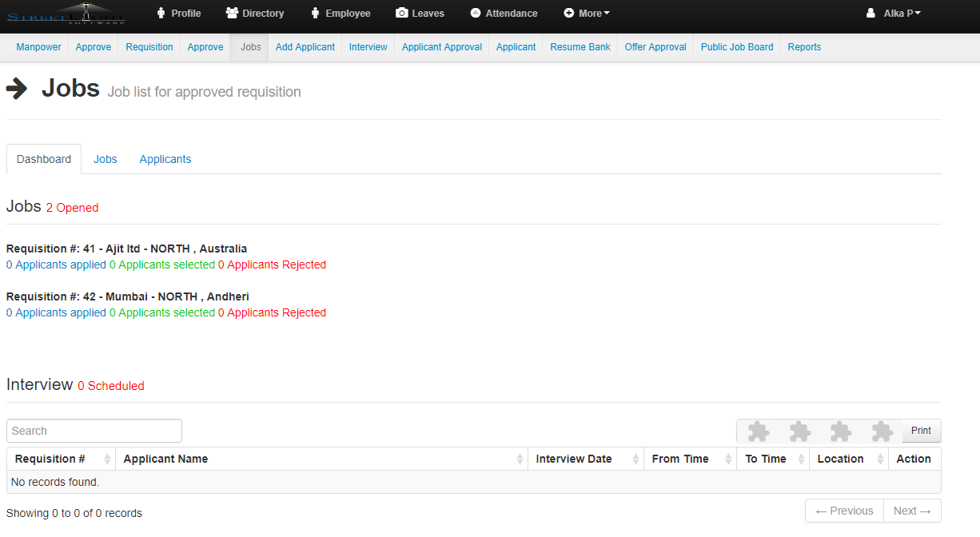Open Resume Bank in the submenu
Viewport: 980px width, 537px height.
tap(580, 47)
